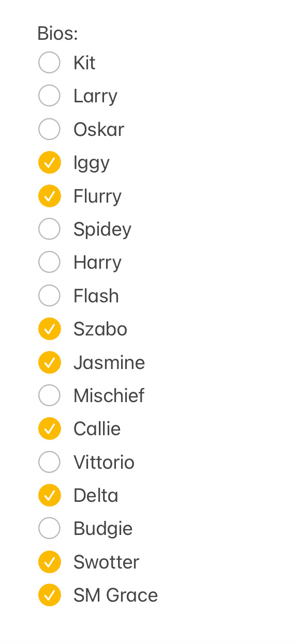Image resolution: width=295 pixels, height=644 pixels.
Task: Click the Jasmine text label
Action: [x=109, y=362]
